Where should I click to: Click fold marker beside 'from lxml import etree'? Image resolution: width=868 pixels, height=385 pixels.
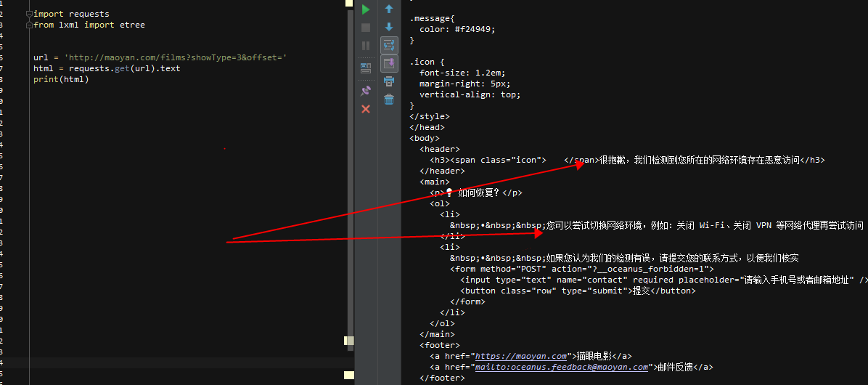point(29,25)
